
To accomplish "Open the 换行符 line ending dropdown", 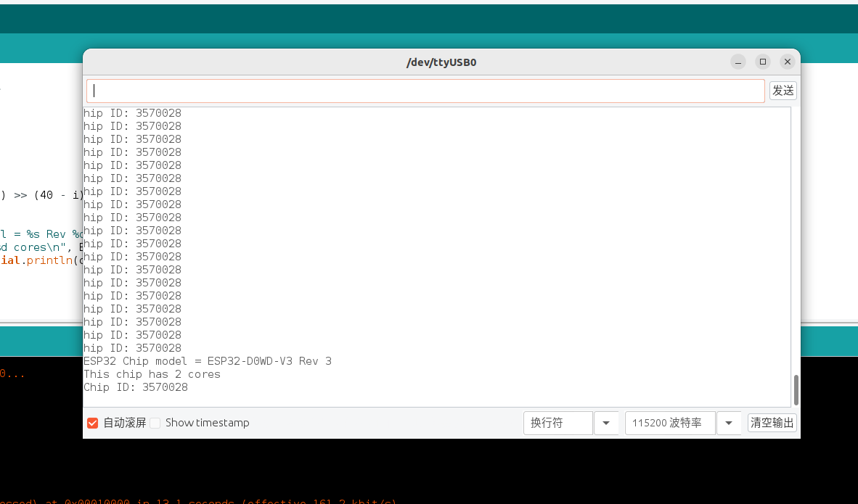I will pos(557,423).
